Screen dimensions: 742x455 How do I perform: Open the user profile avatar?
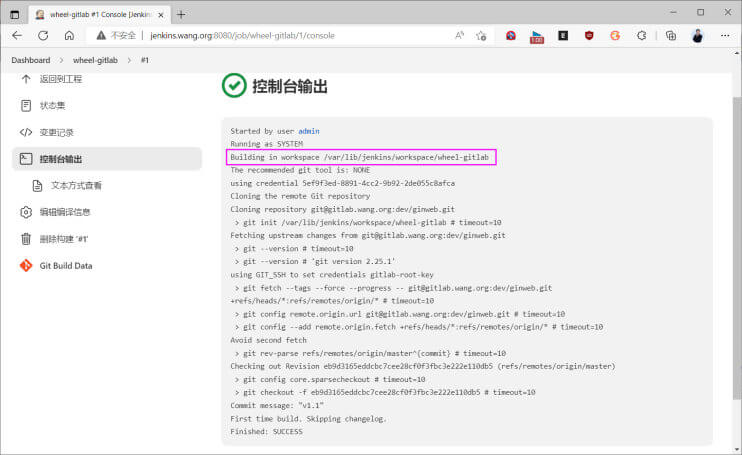(698, 35)
